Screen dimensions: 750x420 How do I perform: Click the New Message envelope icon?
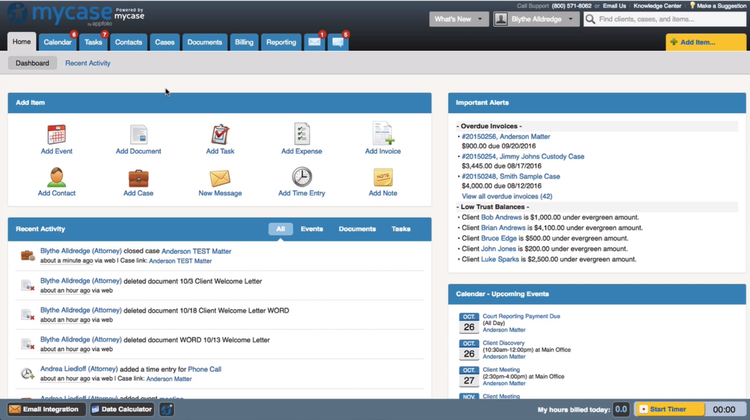220,178
